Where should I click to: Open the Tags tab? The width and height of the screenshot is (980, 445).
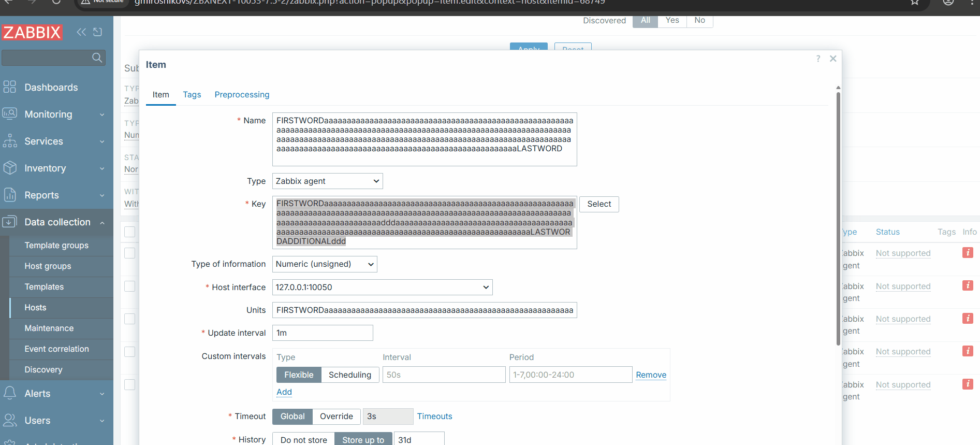192,94
